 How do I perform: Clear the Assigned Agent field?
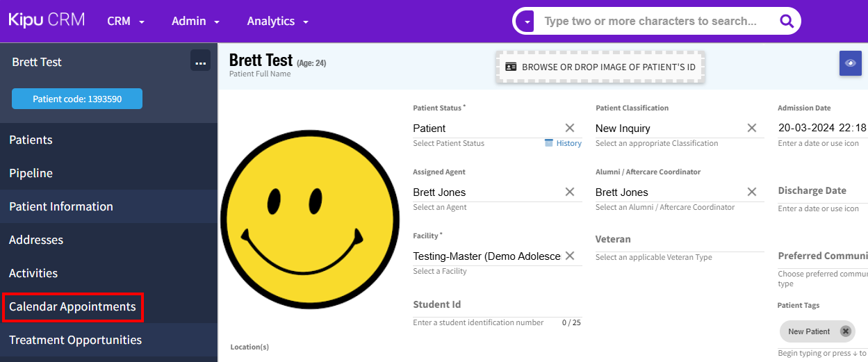(x=570, y=192)
